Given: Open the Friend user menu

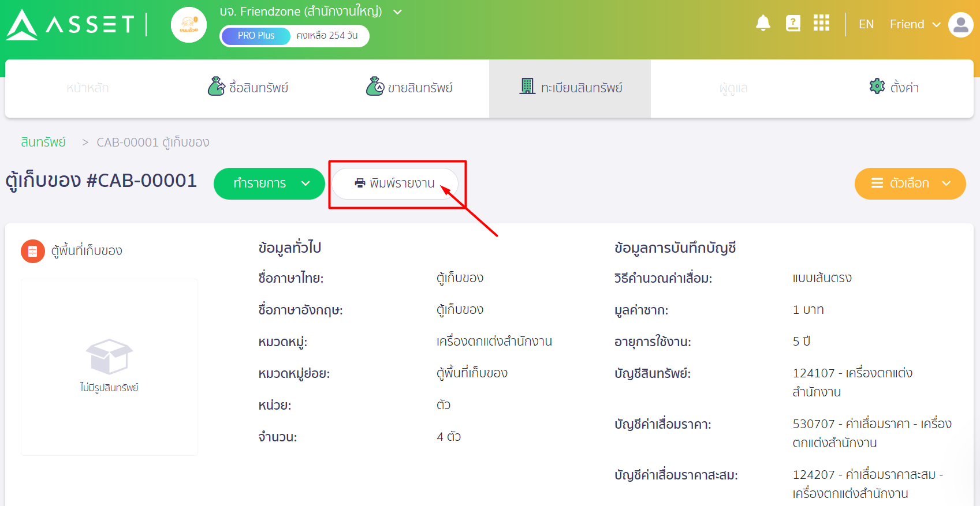Looking at the screenshot, I should coord(915,24).
